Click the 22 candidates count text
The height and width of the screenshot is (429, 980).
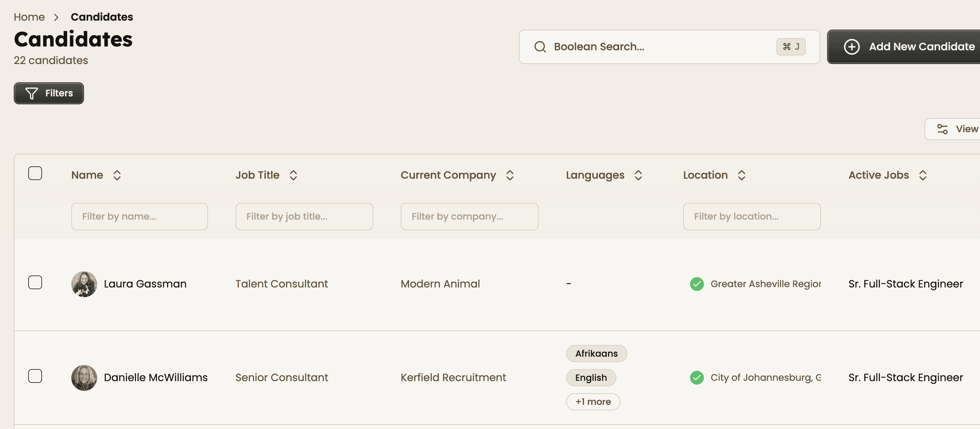(51, 61)
